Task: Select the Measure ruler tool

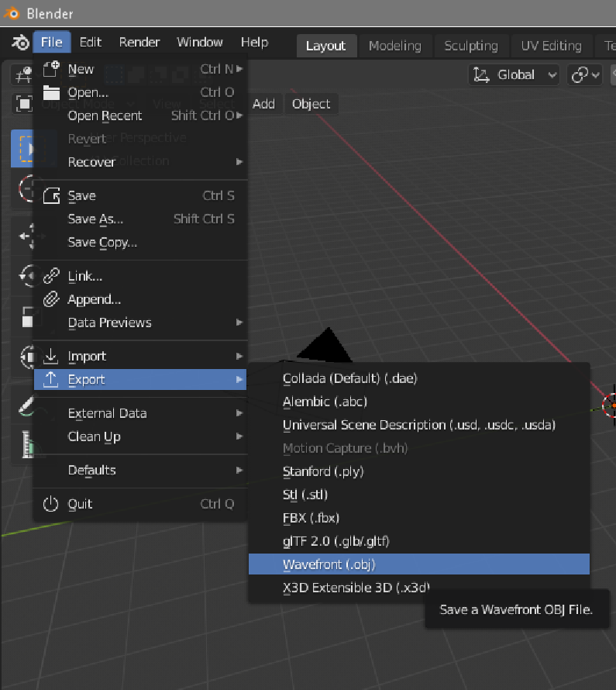Action: 27,444
